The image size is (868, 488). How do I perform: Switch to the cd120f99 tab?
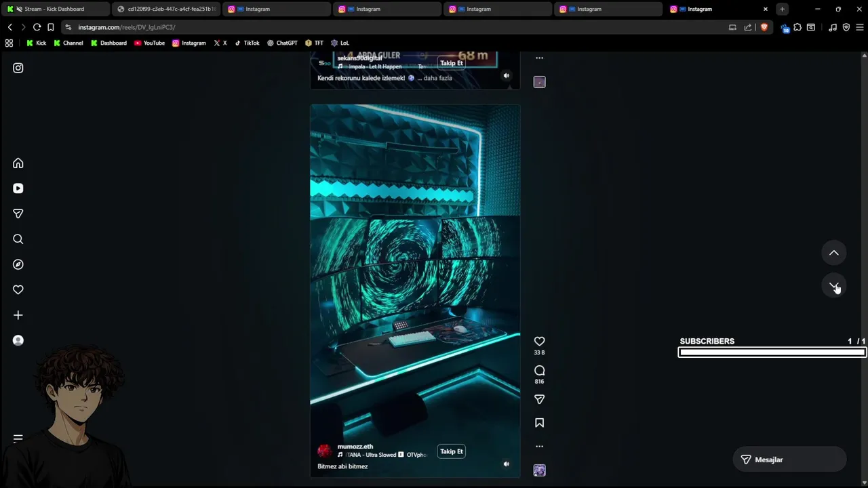tap(166, 9)
